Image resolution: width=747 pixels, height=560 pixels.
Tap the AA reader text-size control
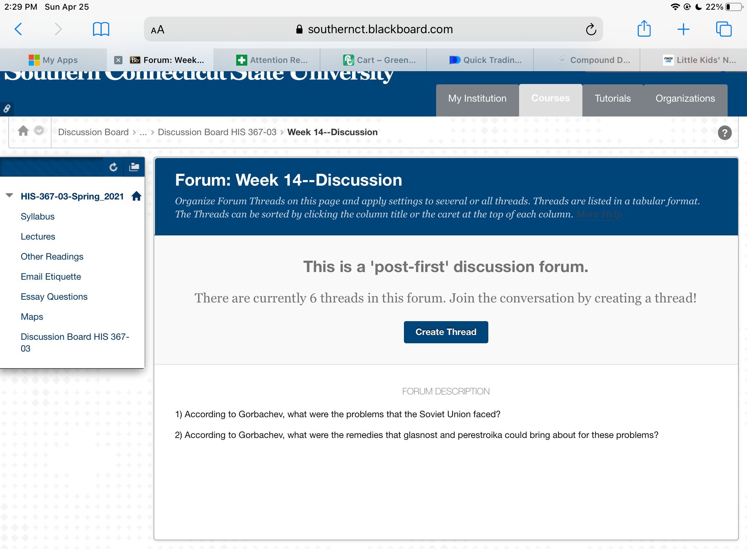coord(157,30)
